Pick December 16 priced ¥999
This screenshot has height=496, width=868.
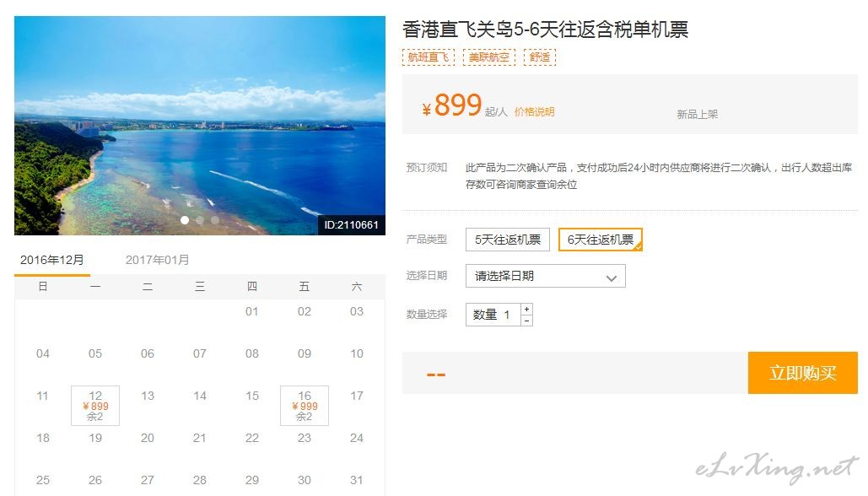coord(305,406)
